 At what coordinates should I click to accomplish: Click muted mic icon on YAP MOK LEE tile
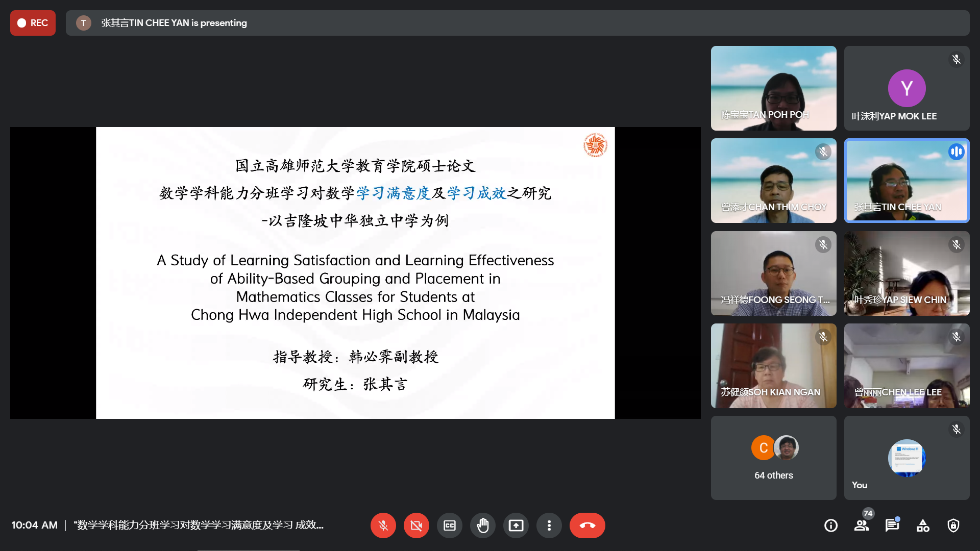pos(956,60)
